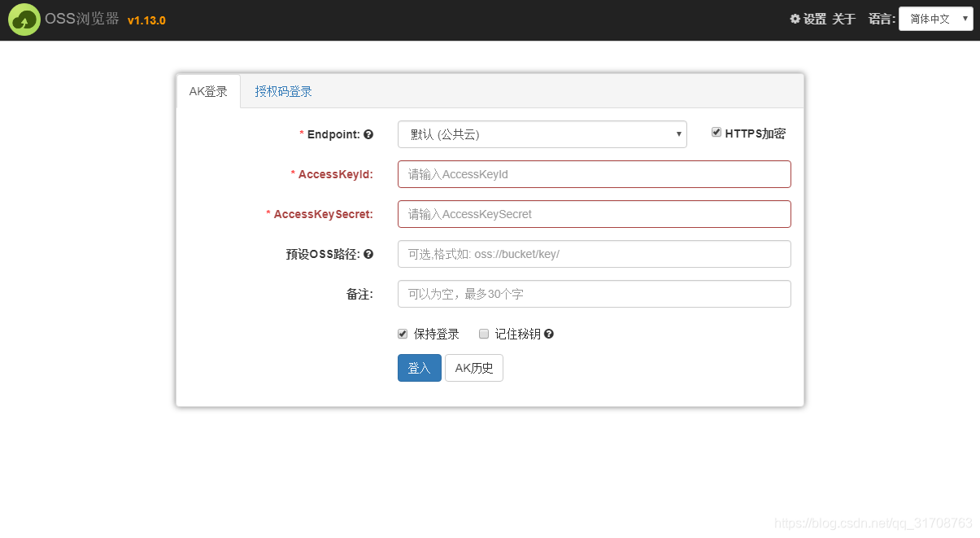Select the AK登录 tab
Viewport: 980px width, 538px height.
(x=208, y=91)
